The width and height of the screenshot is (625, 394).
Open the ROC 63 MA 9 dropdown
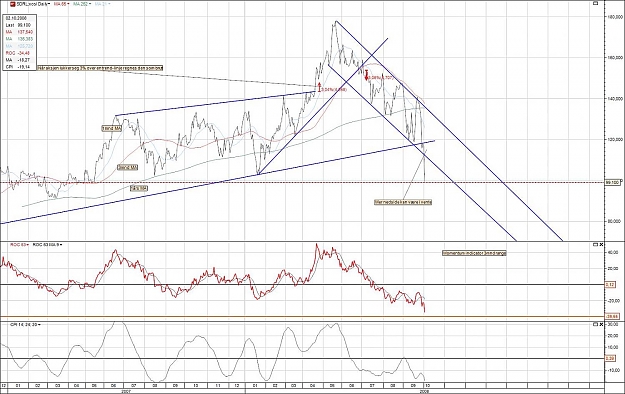47,244
